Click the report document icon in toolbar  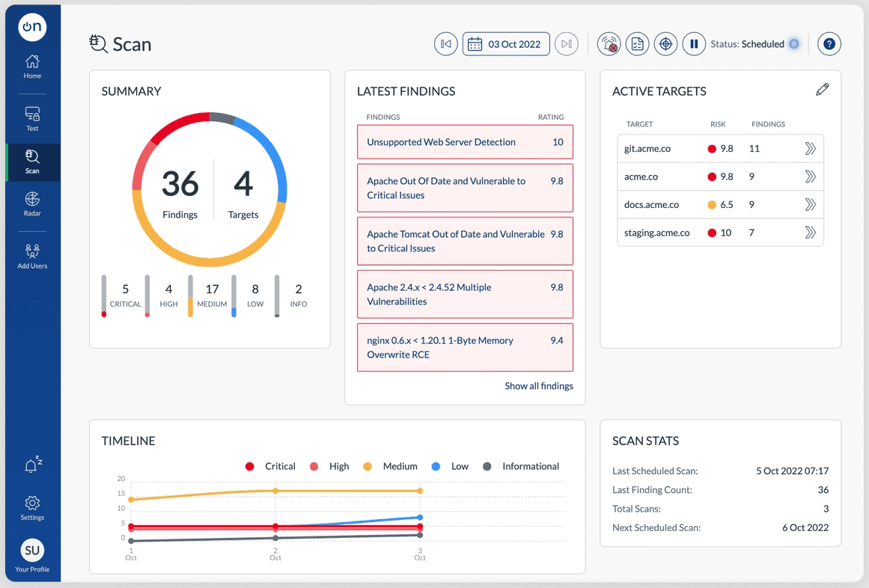(x=637, y=43)
